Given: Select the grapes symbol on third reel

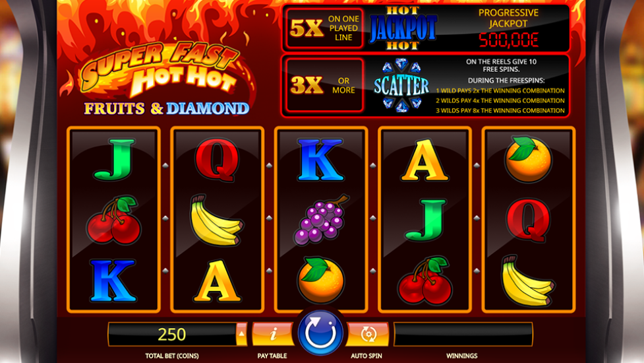Looking at the screenshot, I should (x=321, y=220).
